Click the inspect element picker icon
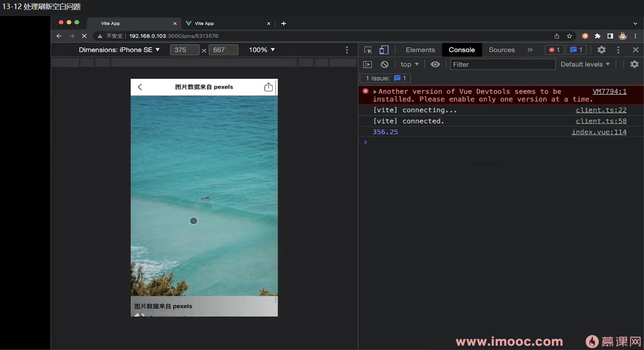 pos(368,50)
